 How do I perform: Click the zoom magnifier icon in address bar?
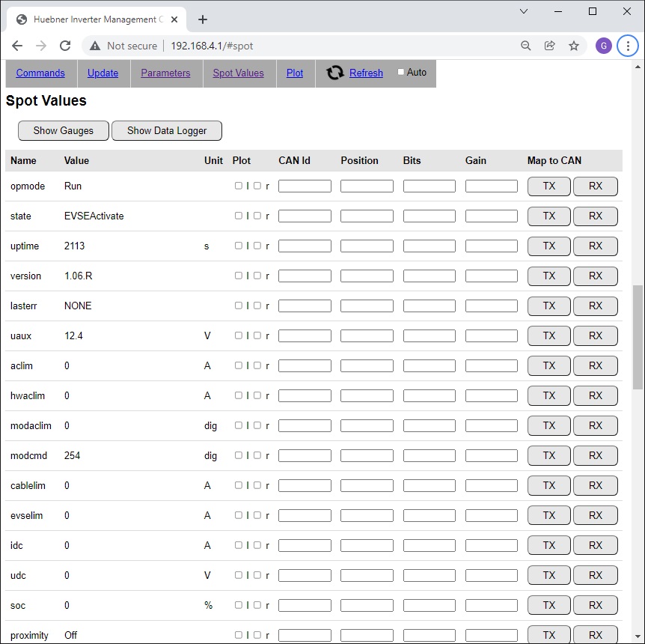pos(526,46)
